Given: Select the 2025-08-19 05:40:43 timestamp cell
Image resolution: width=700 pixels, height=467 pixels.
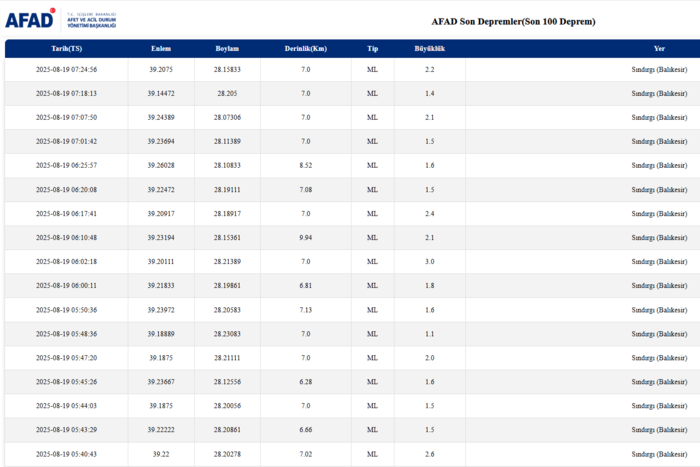Looking at the screenshot, I should tap(66, 454).
